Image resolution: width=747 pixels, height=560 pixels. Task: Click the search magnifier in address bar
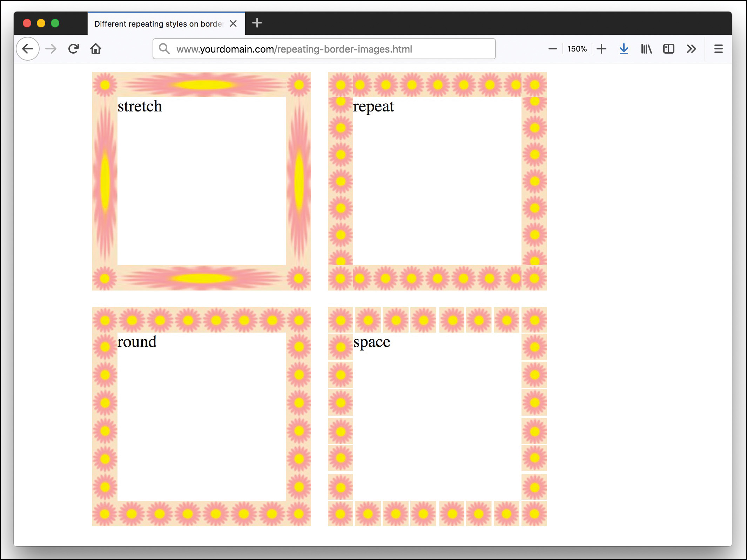coord(164,49)
